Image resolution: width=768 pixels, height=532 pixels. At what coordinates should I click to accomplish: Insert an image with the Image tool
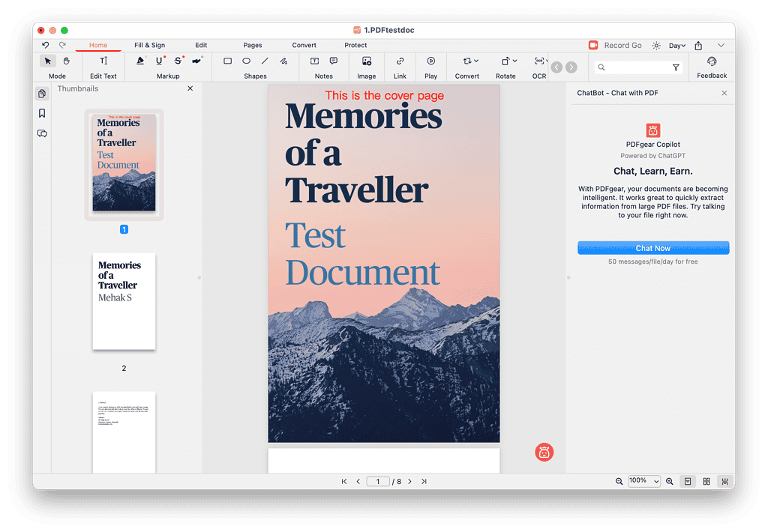click(x=367, y=61)
